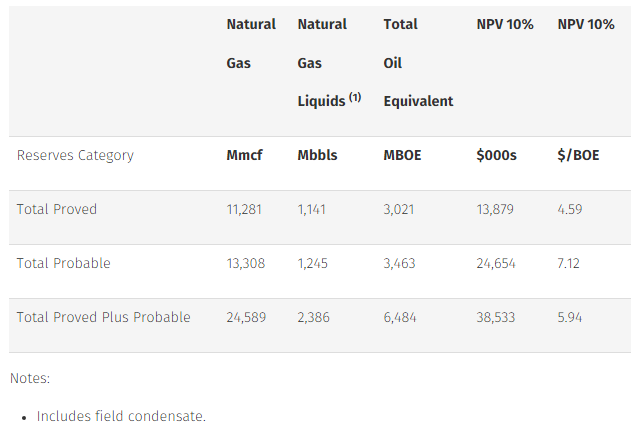Select Total Proved Plus Probable label
The image size is (639, 428).
pos(104,317)
